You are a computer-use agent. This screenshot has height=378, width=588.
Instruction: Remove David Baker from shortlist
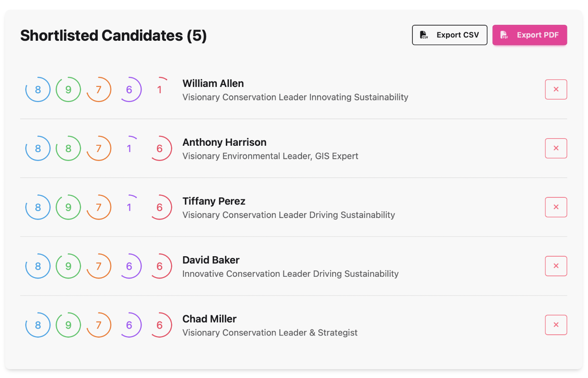click(x=556, y=266)
